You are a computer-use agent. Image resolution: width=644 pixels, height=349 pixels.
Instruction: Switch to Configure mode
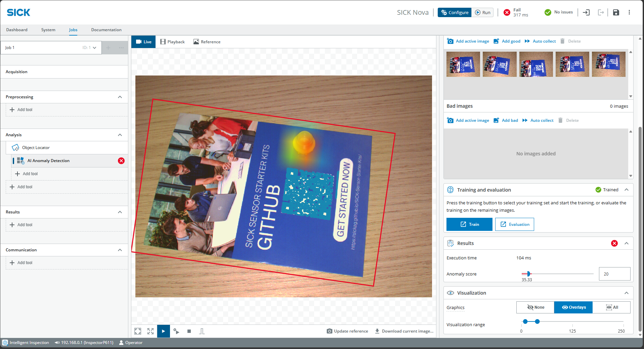point(455,12)
